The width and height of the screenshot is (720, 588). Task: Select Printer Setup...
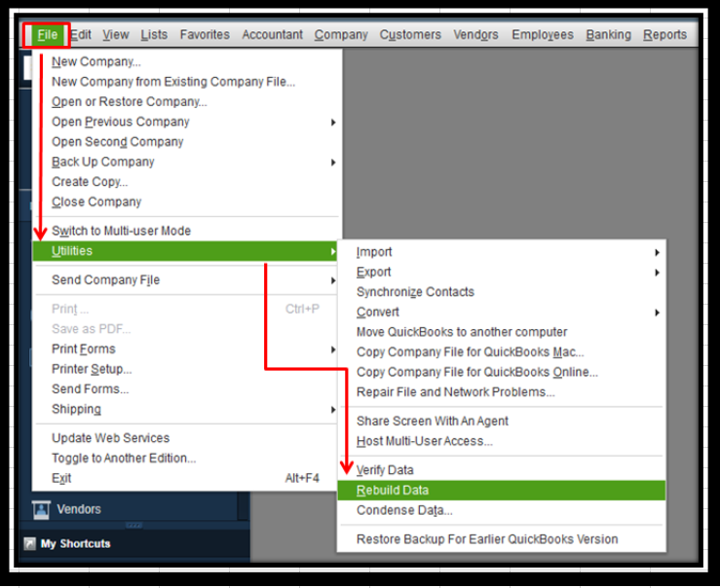(186, 369)
